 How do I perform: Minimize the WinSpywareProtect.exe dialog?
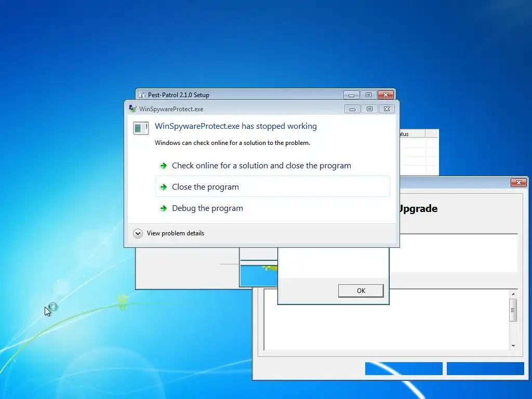pyautogui.click(x=352, y=109)
